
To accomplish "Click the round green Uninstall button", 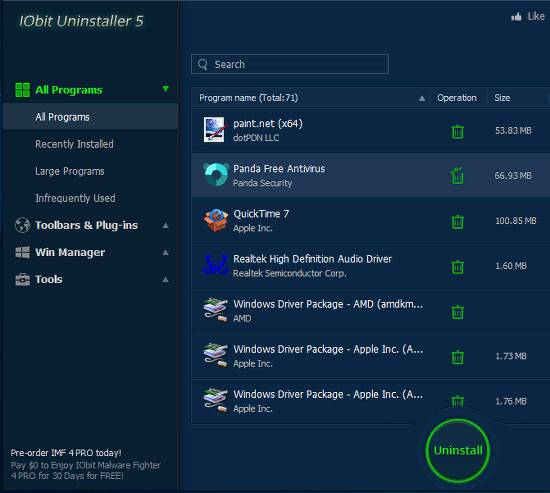I will (458, 450).
